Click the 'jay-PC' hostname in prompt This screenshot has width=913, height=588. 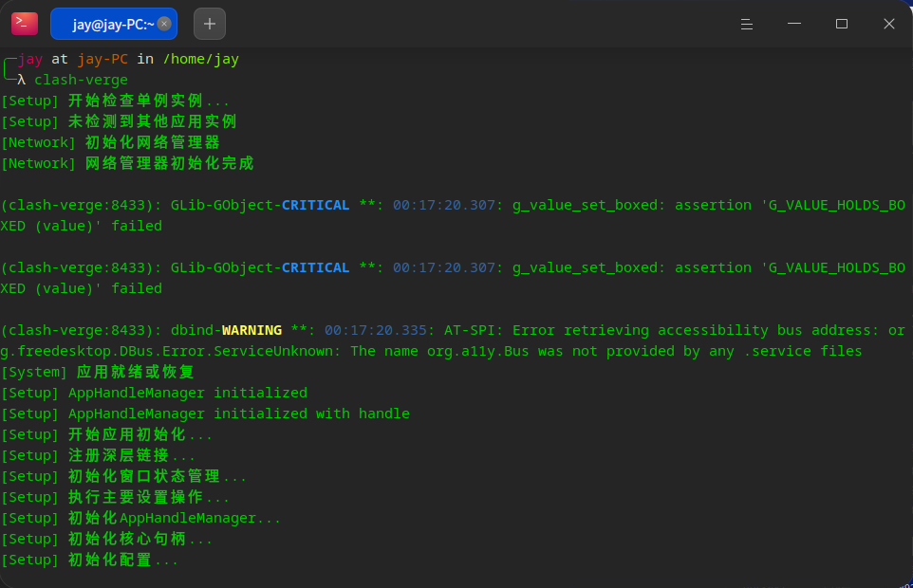(102, 60)
